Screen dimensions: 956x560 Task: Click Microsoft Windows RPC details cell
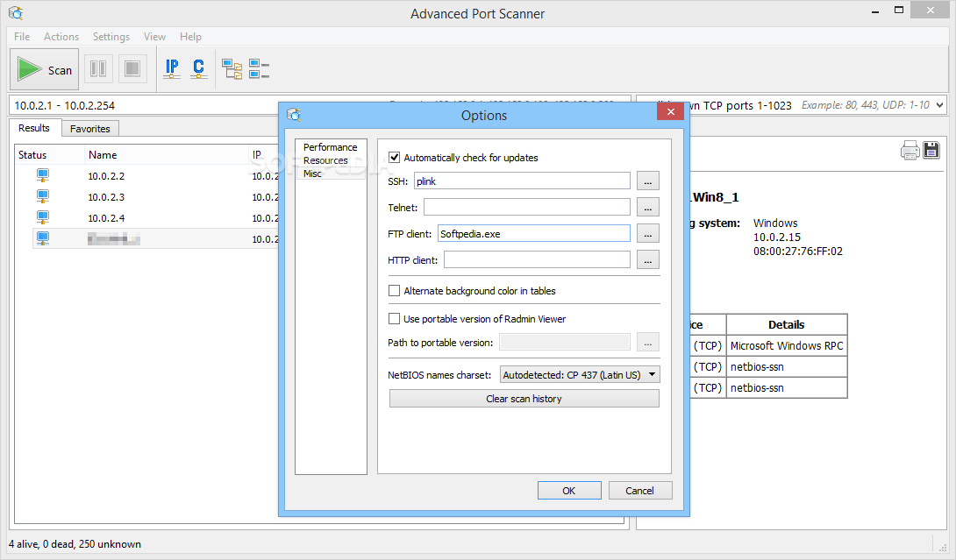[787, 345]
